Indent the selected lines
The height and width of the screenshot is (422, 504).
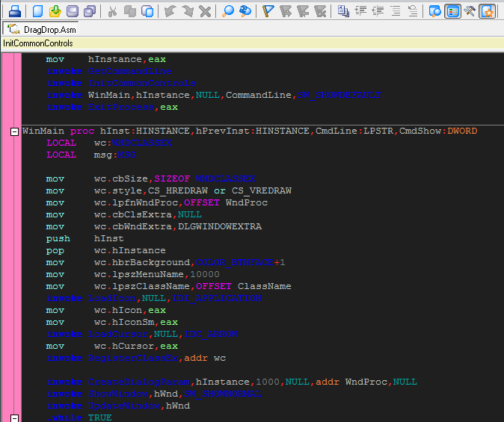click(x=360, y=11)
